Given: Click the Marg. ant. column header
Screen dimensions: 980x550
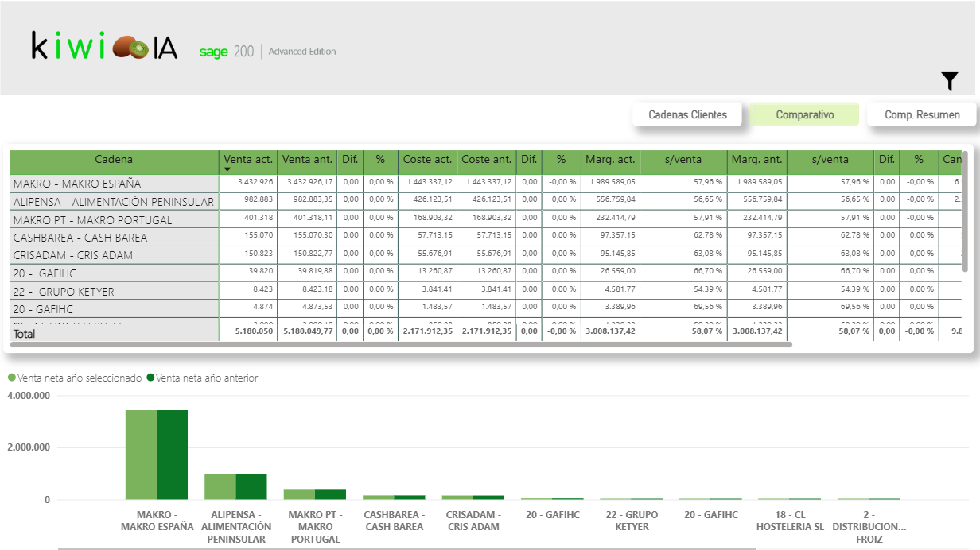Looking at the screenshot, I should tap(756, 159).
